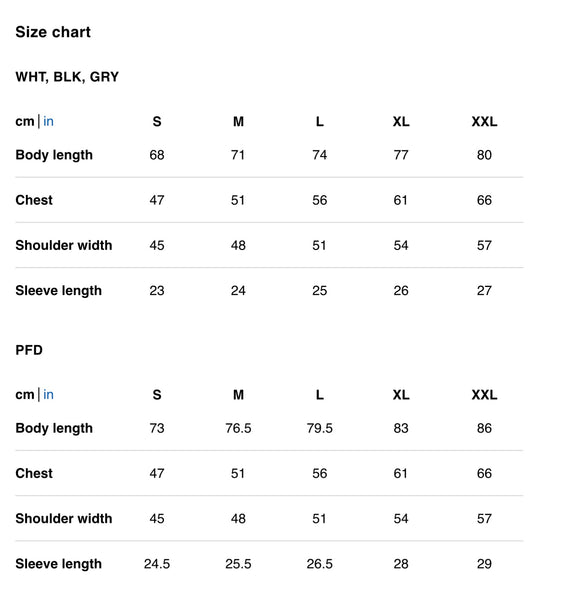This screenshot has height=600, width=579.
Task: Click M column header in first chart
Action: pyautogui.click(x=238, y=122)
